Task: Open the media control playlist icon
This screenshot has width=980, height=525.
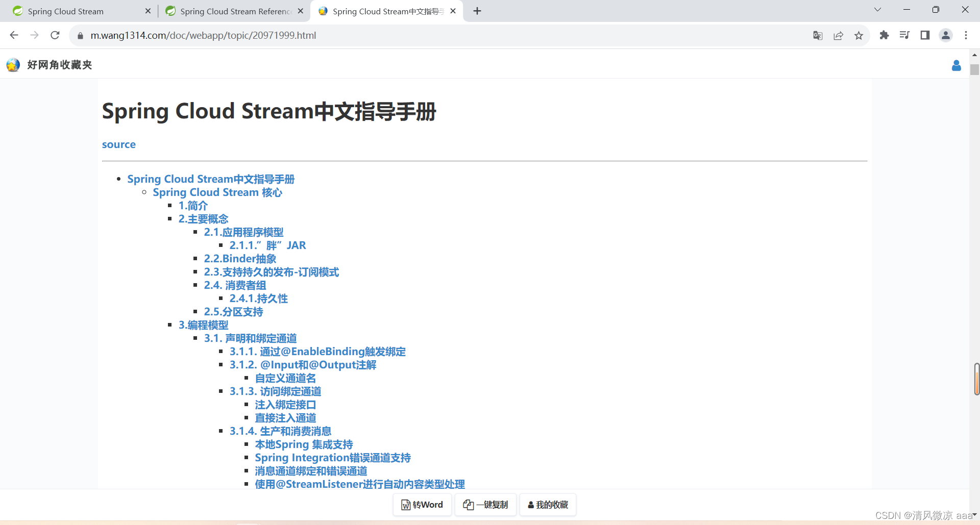Action: point(904,35)
